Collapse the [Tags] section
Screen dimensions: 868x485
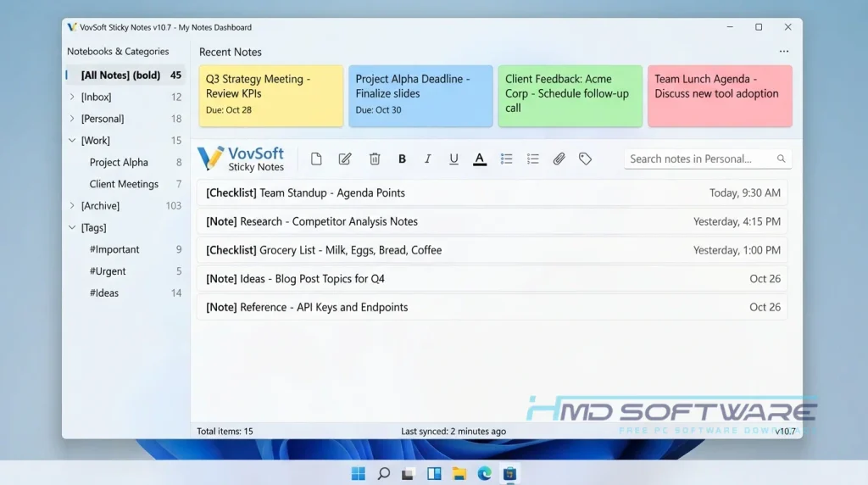[x=72, y=227]
